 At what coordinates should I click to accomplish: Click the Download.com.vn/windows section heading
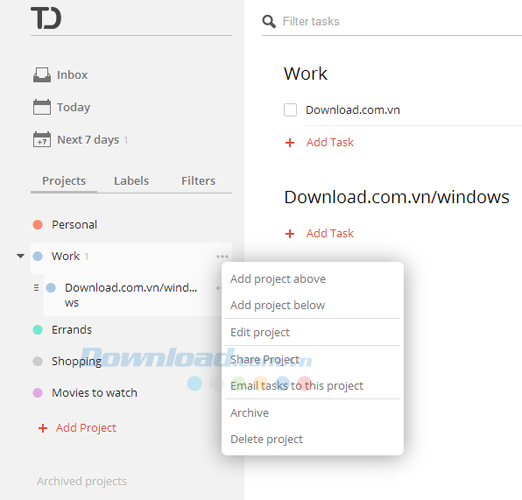click(397, 197)
